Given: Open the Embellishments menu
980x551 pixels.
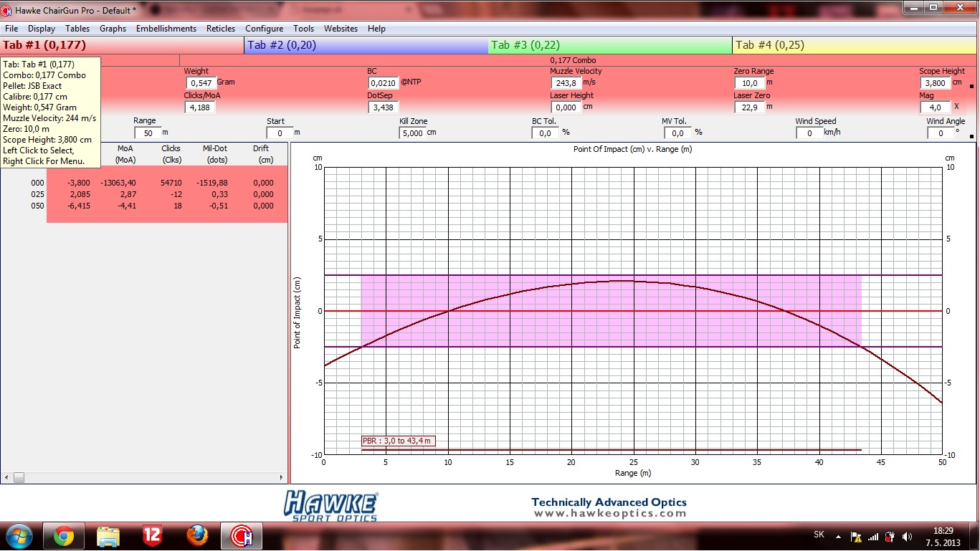Looking at the screenshot, I should (x=166, y=29).
